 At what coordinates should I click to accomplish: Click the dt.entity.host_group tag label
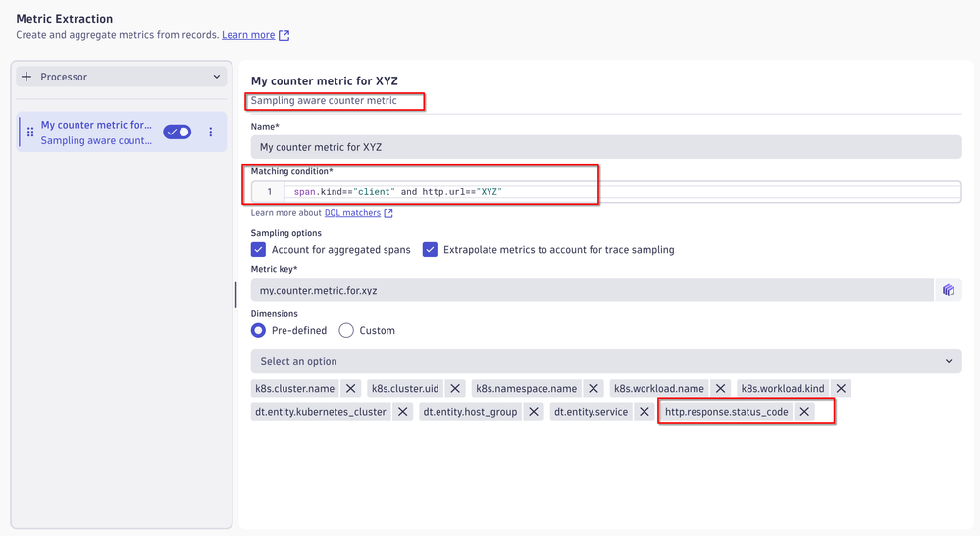point(470,412)
